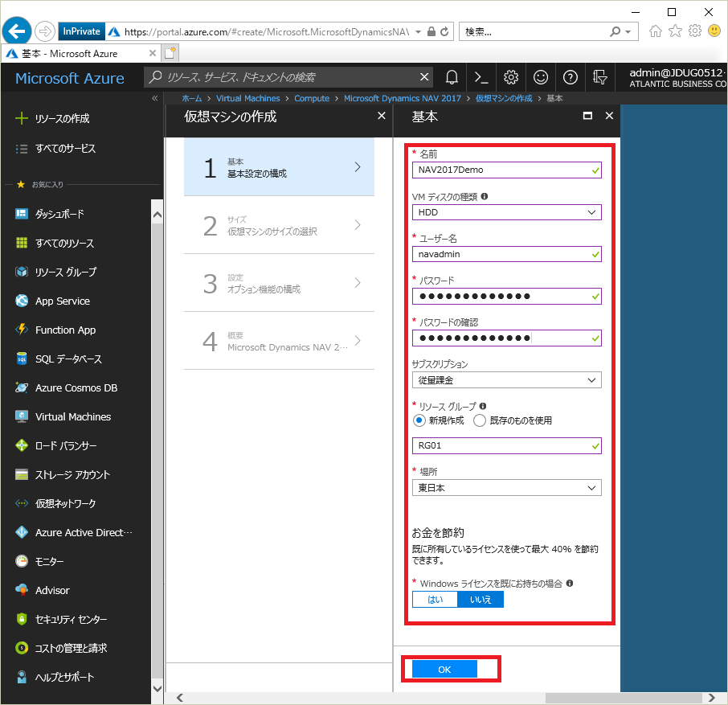
Task: Click the ヘルプとサポート icon
Action: (22, 677)
